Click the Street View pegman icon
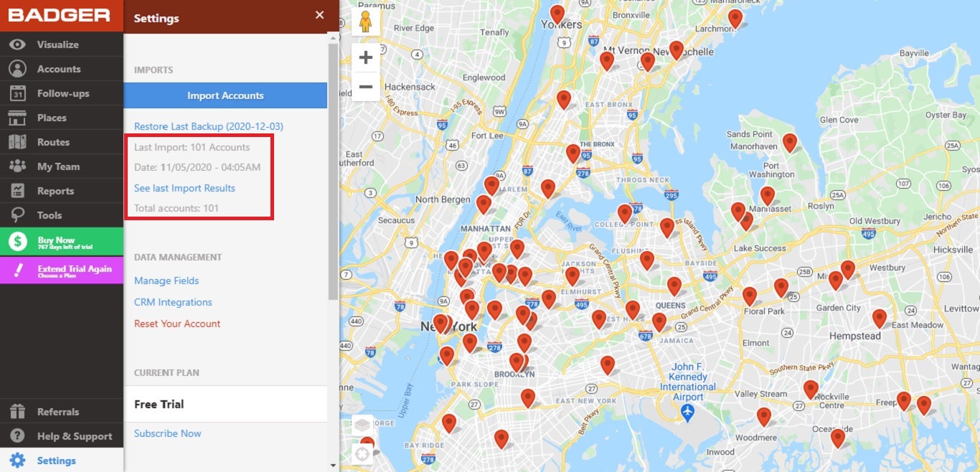 tap(366, 22)
